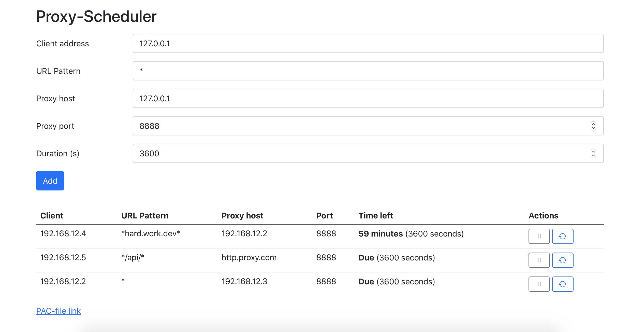The image size is (644, 332).
Task: Renew the http.proxy.com rule
Action: click(563, 260)
